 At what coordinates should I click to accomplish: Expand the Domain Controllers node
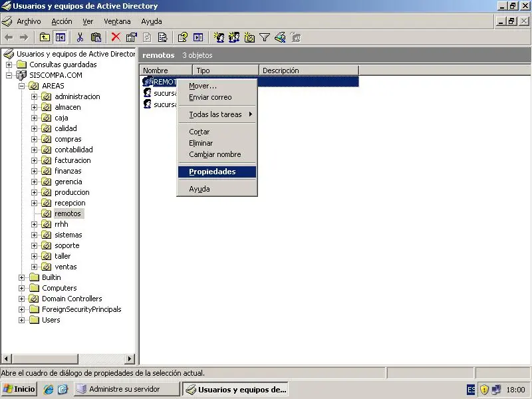pos(21,299)
